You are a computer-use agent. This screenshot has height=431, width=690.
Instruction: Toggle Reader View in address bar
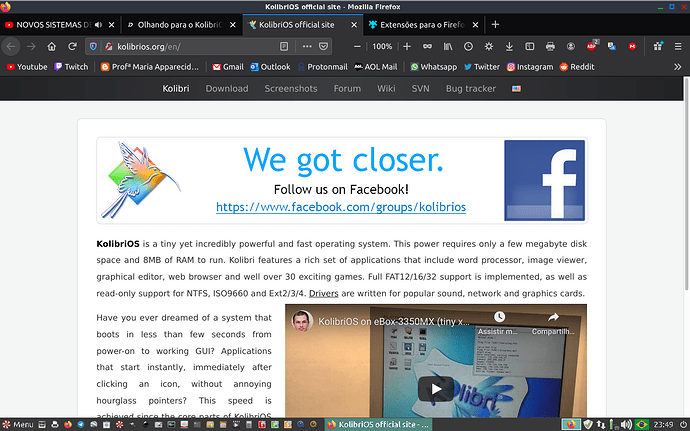coord(285,46)
